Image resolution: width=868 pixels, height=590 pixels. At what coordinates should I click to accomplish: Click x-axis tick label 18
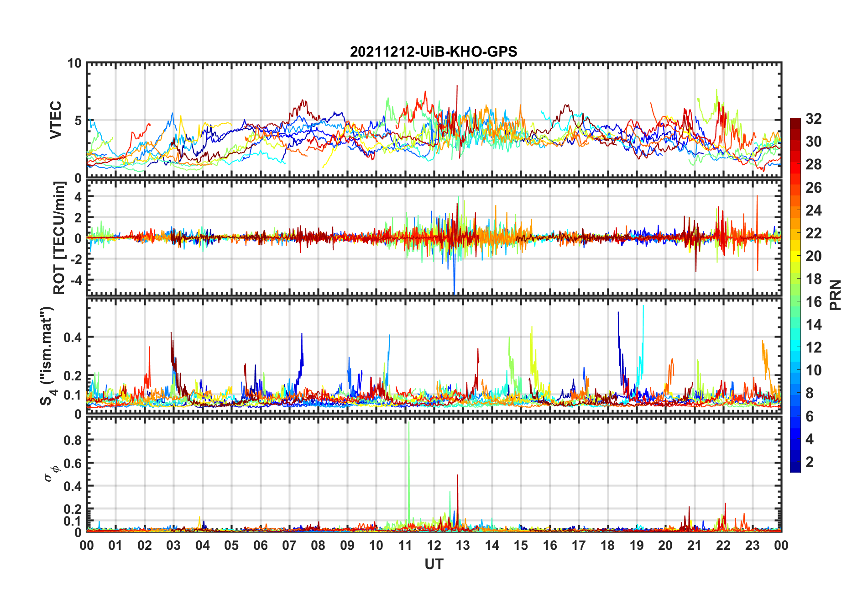coord(607,545)
